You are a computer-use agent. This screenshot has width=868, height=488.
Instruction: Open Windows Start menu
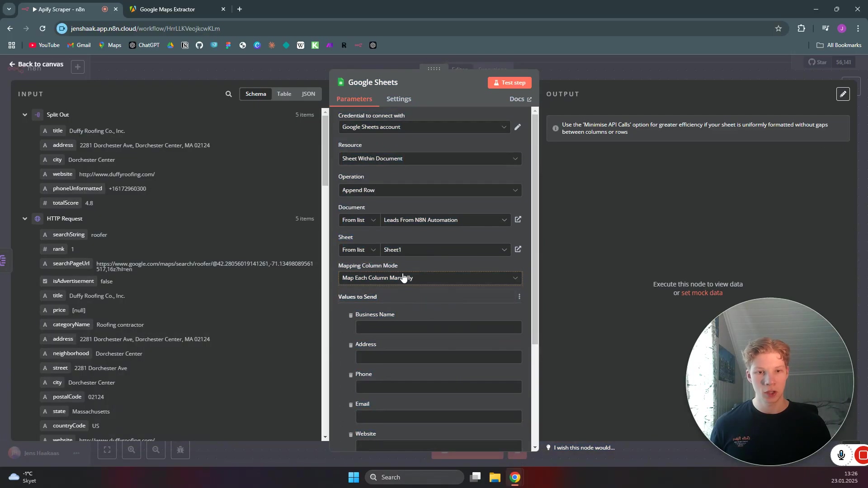[354, 477]
